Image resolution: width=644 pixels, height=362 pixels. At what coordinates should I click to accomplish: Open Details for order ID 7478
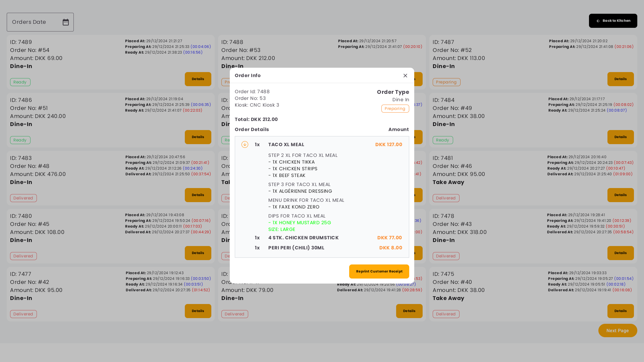pos(620,253)
